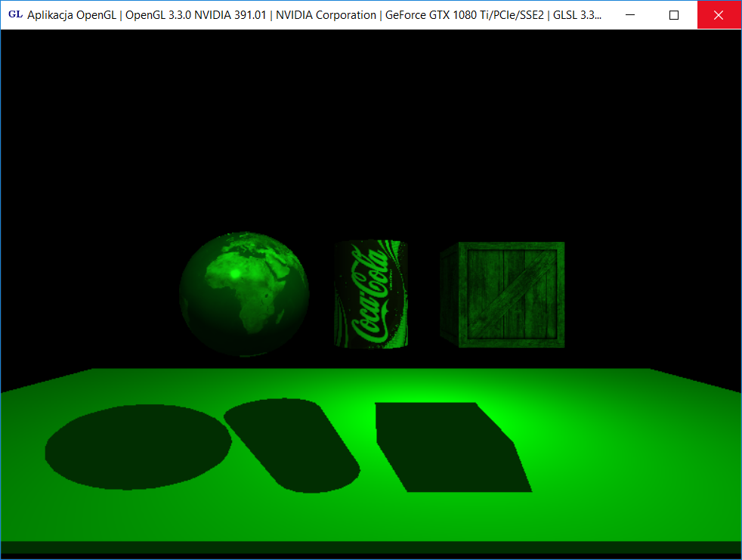742x560 pixels.
Task: Click the dark front edge of the floor
Action: coord(370,547)
